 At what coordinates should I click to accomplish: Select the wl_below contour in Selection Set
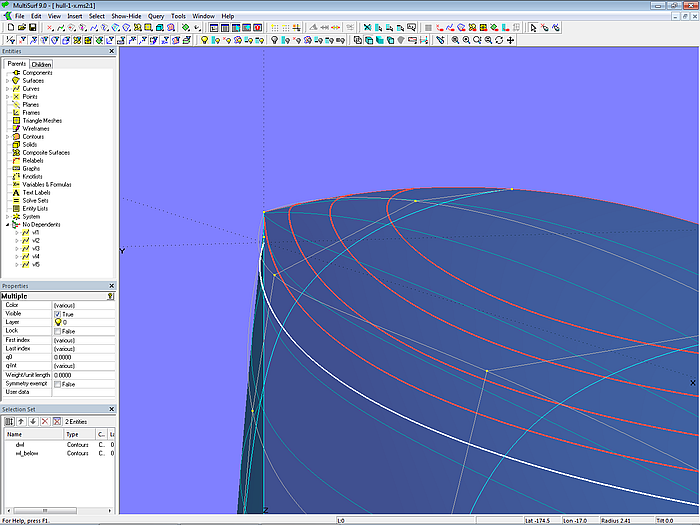pyautogui.click(x=26, y=453)
